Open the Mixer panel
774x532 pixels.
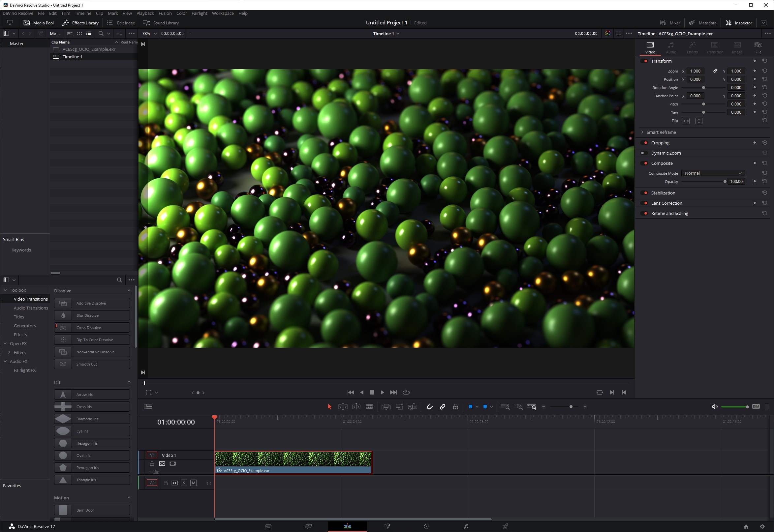tap(670, 23)
